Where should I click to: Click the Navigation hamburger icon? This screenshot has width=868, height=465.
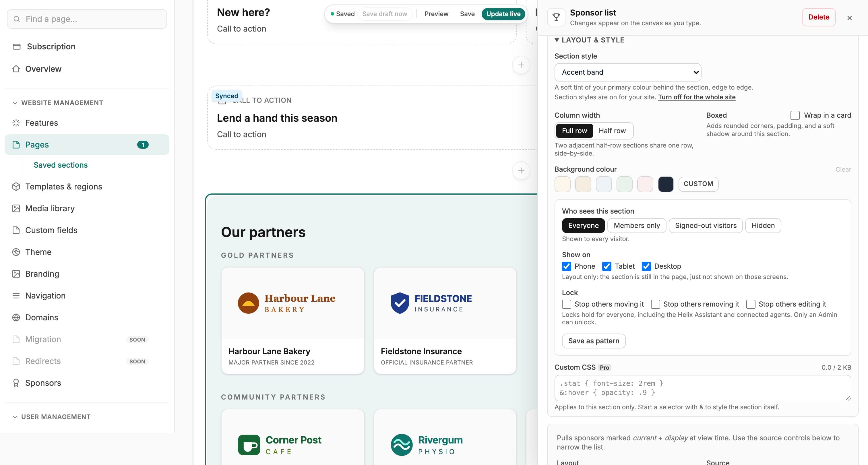16,296
